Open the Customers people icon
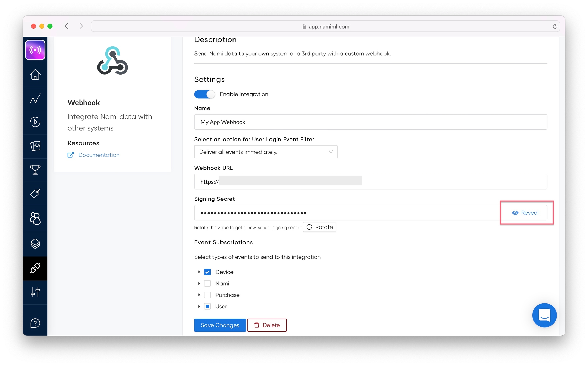Image resolution: width=588 pixels, height=366 pixels. pos(35,219)
